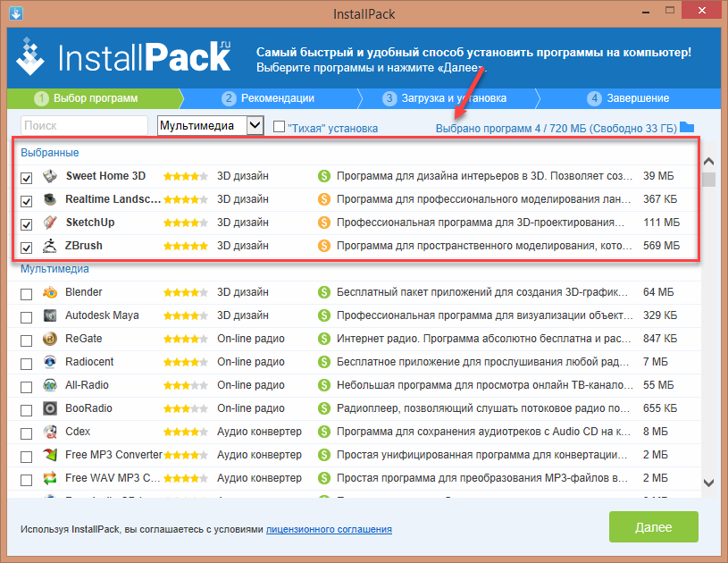728x563 pixels.
Task: Click into the Поиск search field
Action: pos(84,126)
